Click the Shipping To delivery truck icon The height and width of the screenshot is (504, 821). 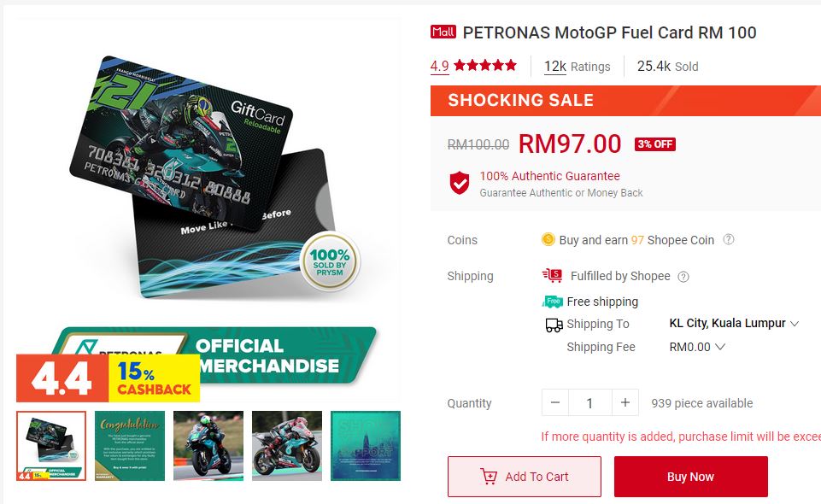click(554, 325)
